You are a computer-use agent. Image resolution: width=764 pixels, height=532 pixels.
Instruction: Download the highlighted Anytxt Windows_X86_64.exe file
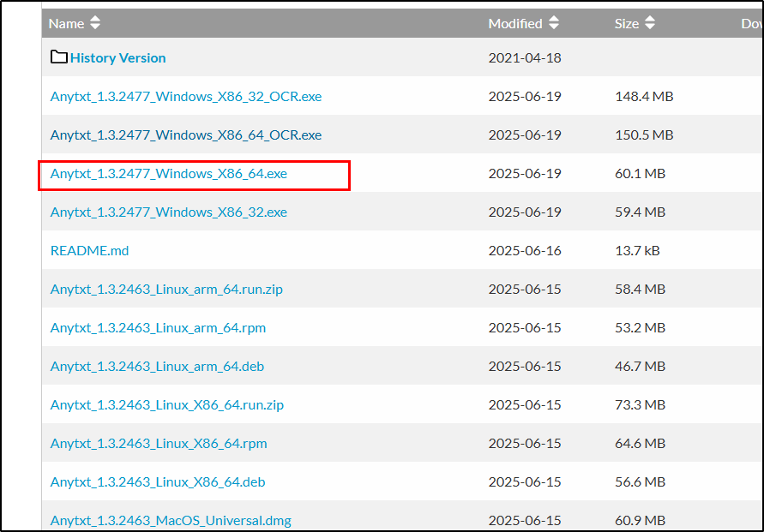169,174
